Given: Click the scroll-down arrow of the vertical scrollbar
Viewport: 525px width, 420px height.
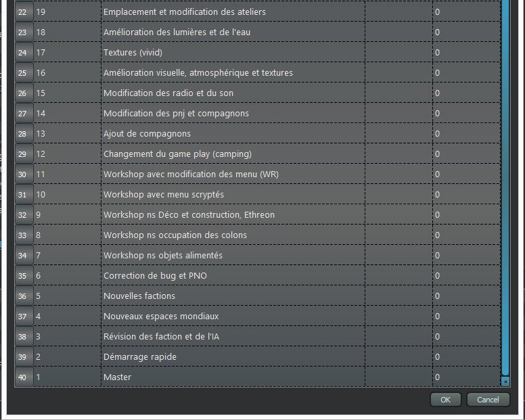Looking at the screenshot, I should [505, 381].
